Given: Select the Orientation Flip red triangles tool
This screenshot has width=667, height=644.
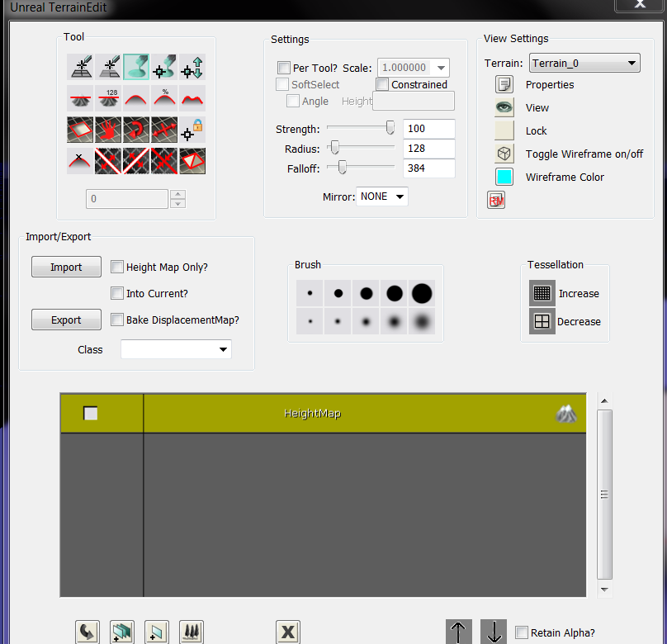Looking at the screenshot, I should pyautogui.click(x=192, y=161).
